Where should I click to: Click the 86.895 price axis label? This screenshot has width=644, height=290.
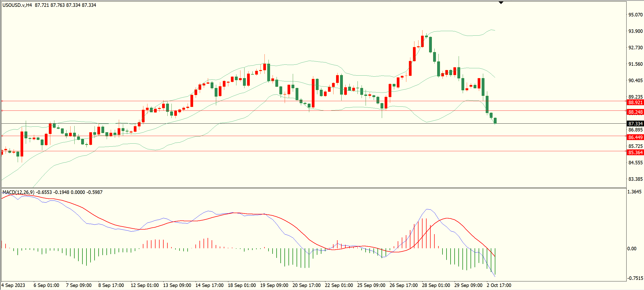coord(635,130)
